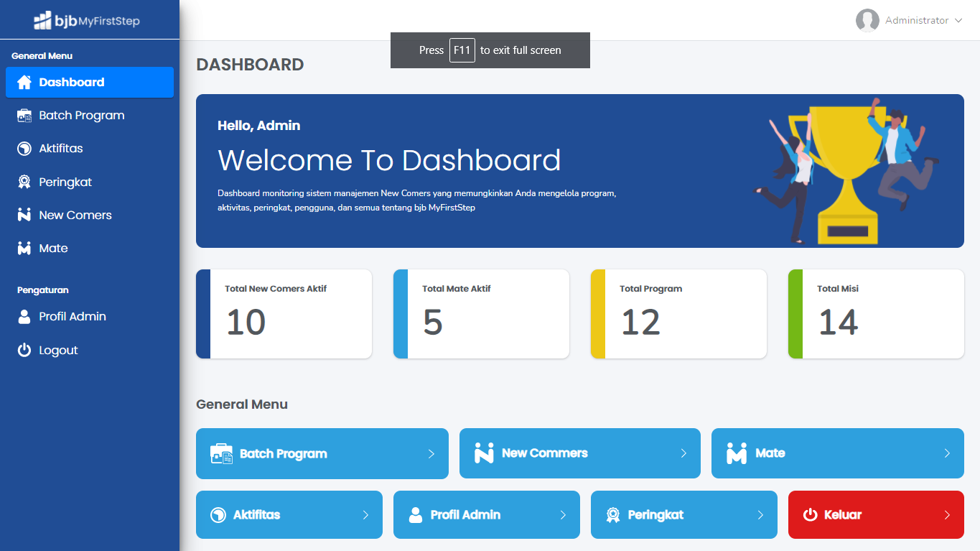Screen dimensions: 980x551
Task: Click the chevron on Peringkat card
Action: click(760, 515)
